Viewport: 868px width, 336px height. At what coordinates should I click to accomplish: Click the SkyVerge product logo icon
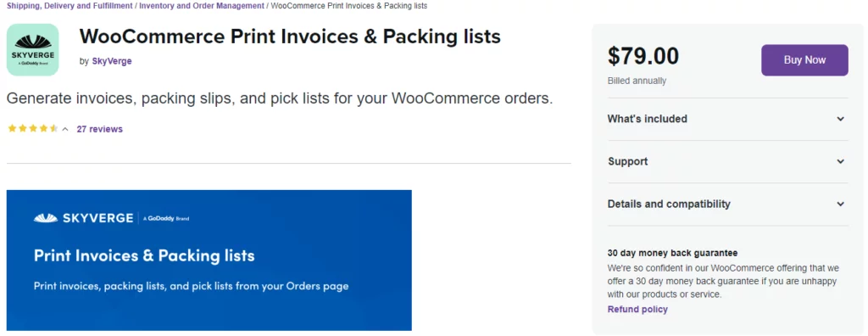click(x=33, y=49)
